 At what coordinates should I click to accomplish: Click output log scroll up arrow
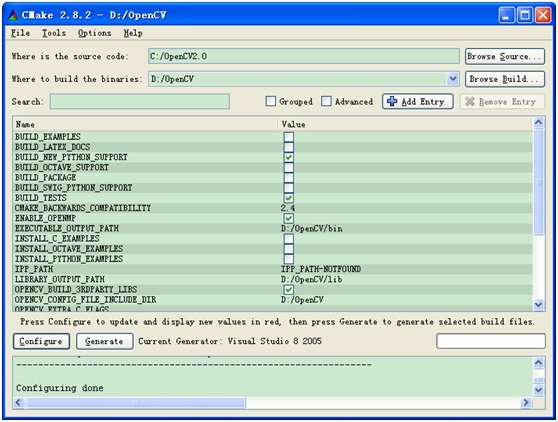(x=538, y=363)
